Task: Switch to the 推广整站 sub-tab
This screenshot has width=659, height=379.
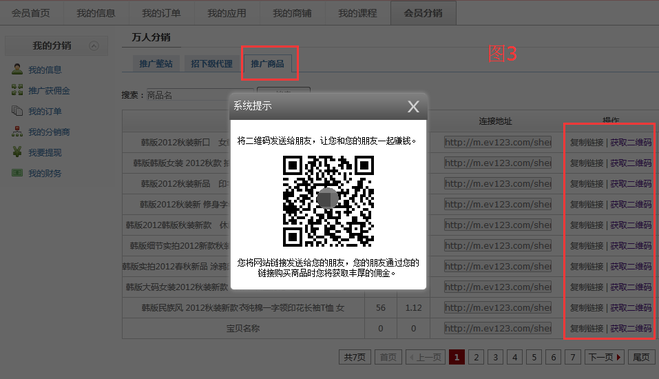Action: coord(156,64)
